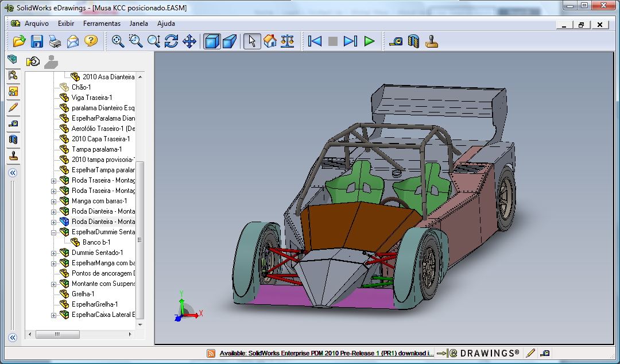
Task: Click the SolidWorks Enterprise PDM 2010 download link
Action: click(x=324, y=353)
